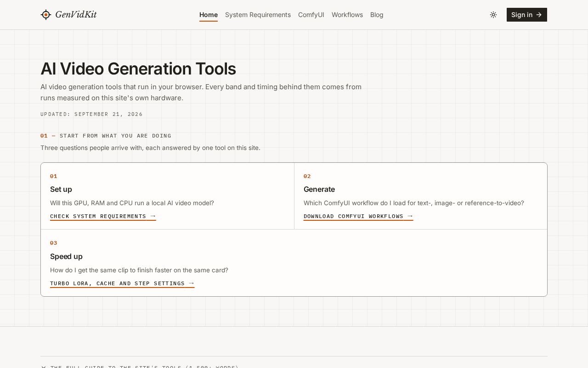
Task: Select the Speed up card heading
Action: pos(66,257)
